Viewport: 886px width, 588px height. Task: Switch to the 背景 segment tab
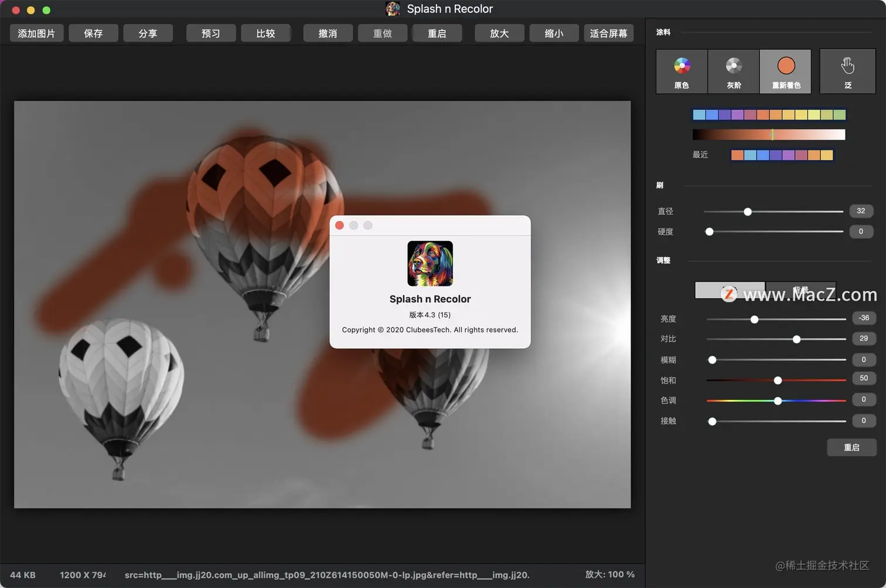800,290
